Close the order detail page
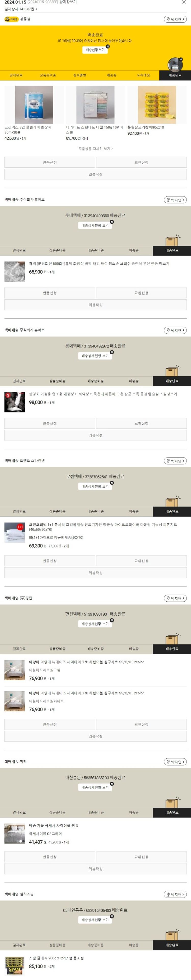191x980 pixels. pos(184,2)
